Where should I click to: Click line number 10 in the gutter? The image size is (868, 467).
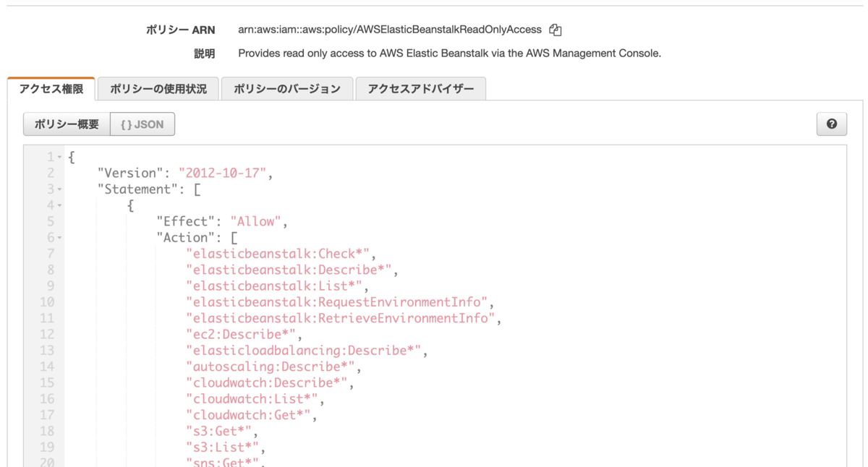(47, 302)
